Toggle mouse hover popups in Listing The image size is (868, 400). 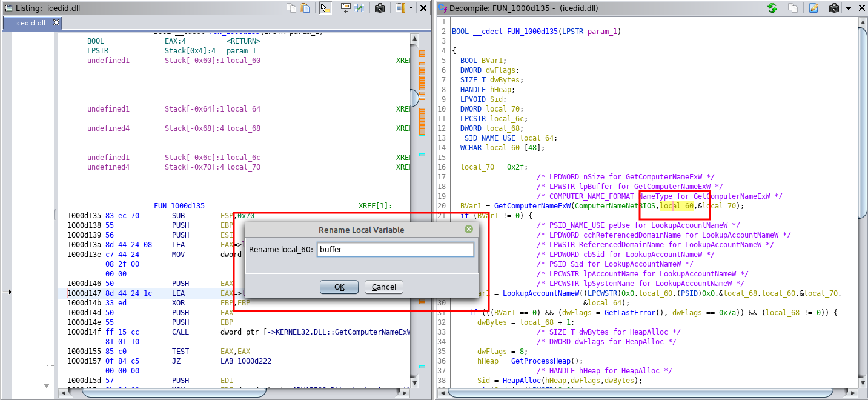(x=325, y=8)
